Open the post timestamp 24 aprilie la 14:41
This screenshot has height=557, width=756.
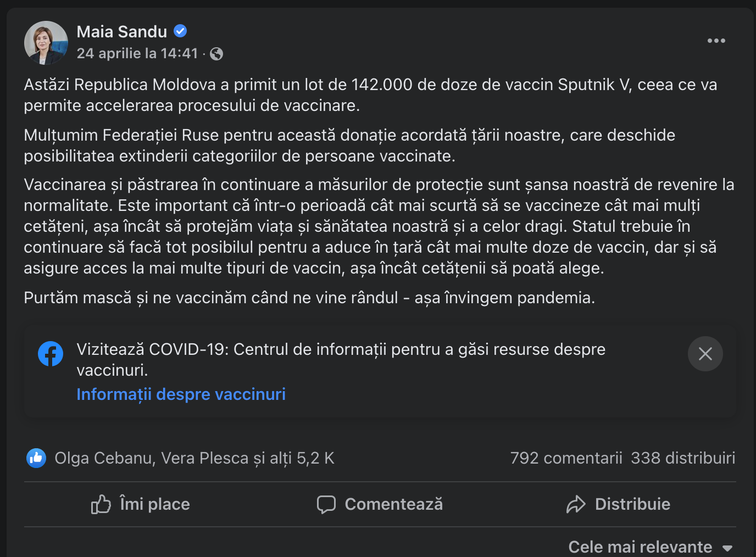click(x=137, y=53)
